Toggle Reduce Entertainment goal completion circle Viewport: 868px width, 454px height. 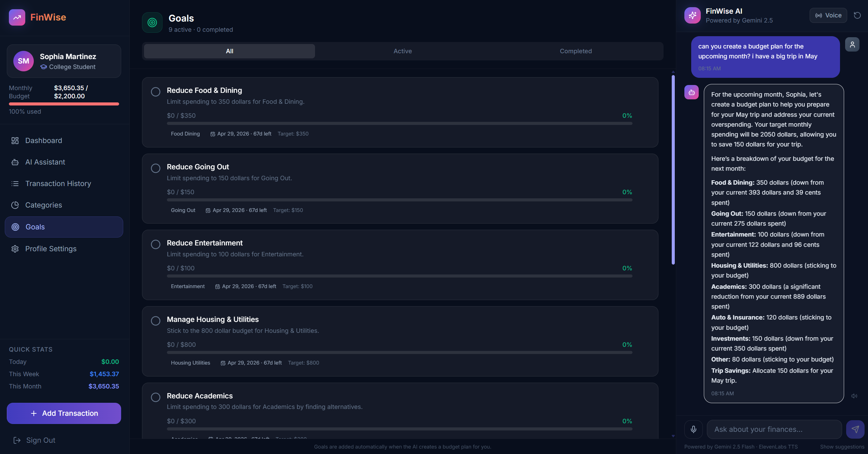(x=156, y=244)
